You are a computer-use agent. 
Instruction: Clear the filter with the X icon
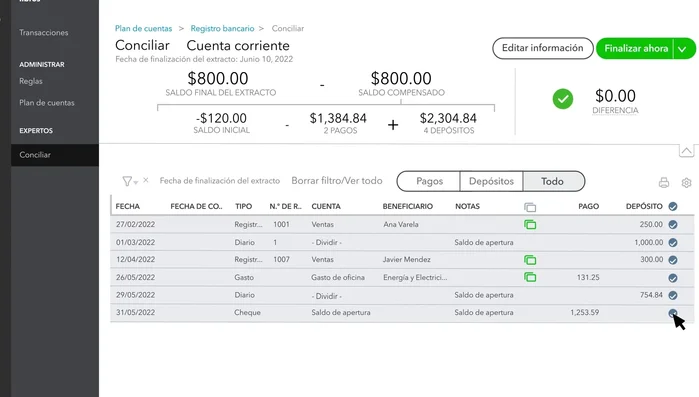pos(146,180)
